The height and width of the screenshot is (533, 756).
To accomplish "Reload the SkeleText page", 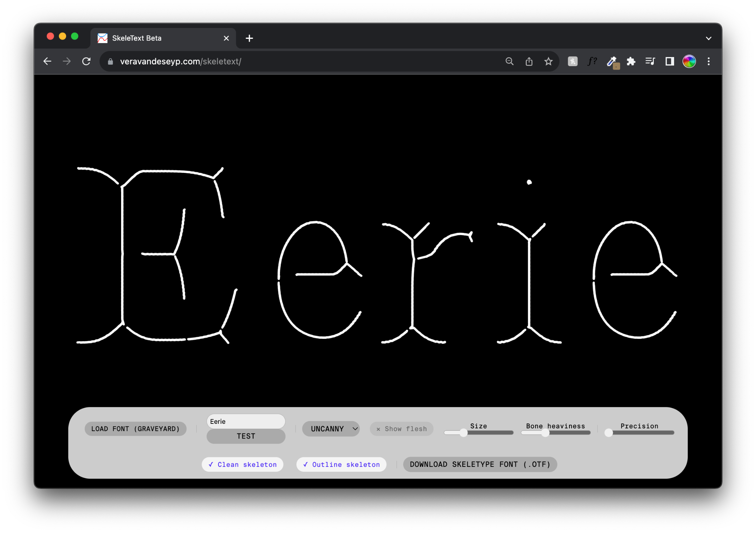I will pos(86,62).
